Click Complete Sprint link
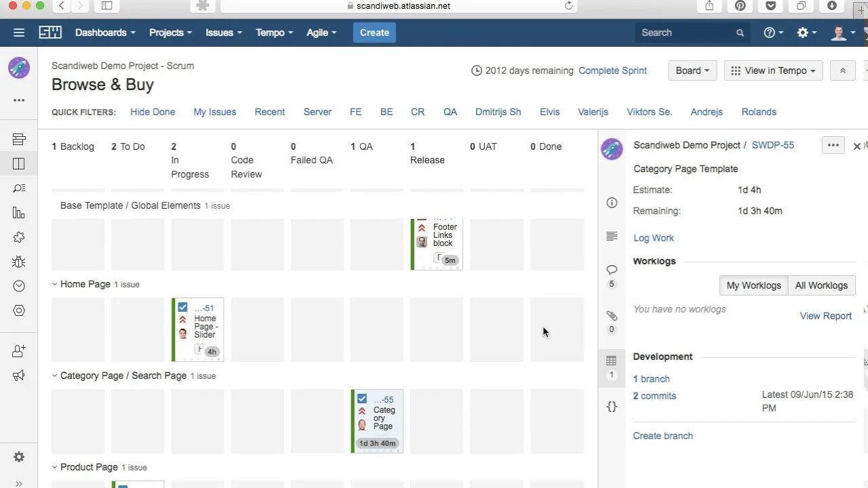The height and width of the screenshot is (488, 868). 612,70
